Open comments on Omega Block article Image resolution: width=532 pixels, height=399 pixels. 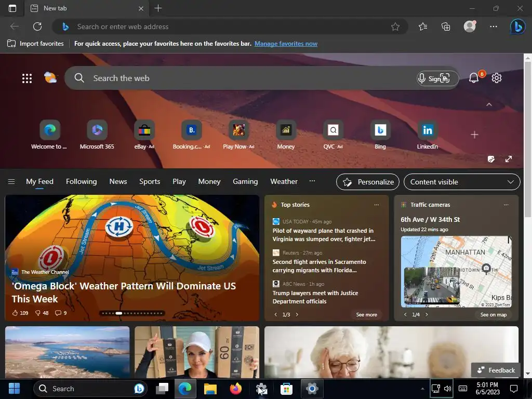point(61,313)
